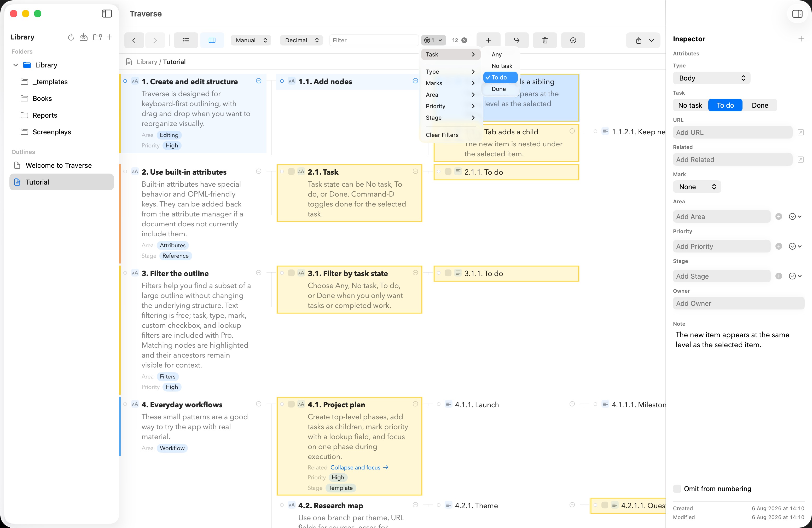
Task: Click the new folder icon in Library
Action: click(97, 37)
